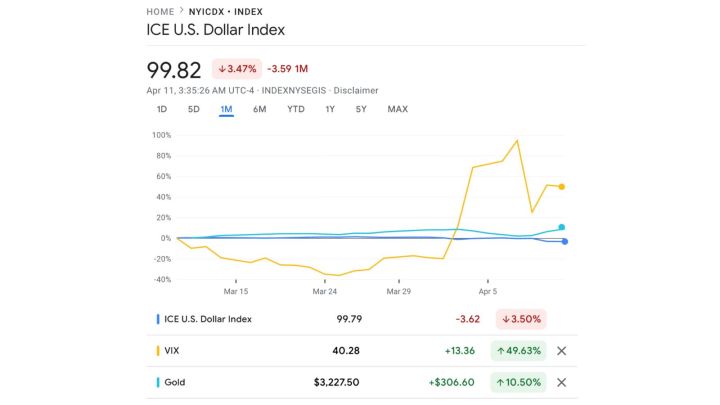The height and width of the screenshot is (405, 720).
Task: Click the Gold teal color swatch
Action: click(158, 382)
